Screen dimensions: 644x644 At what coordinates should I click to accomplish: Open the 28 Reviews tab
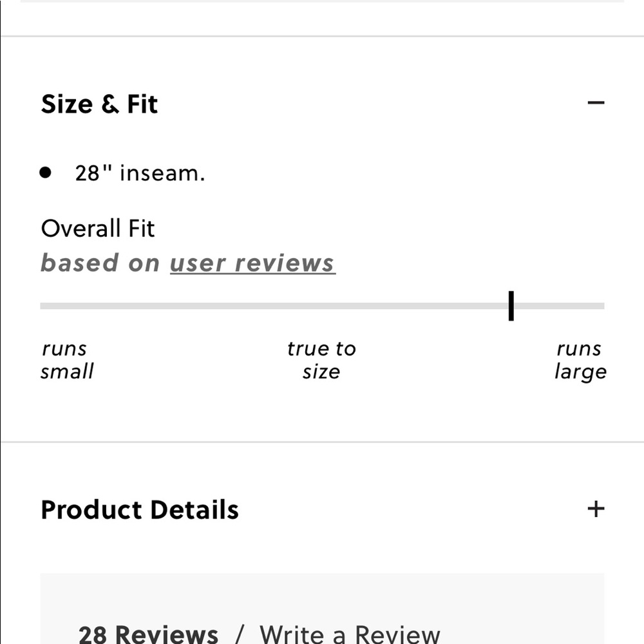(x=148, y=634)
